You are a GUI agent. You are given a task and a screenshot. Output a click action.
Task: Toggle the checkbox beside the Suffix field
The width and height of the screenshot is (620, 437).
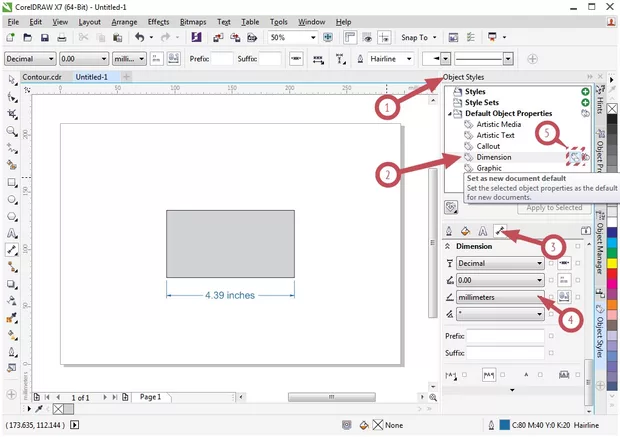[551, 353]
